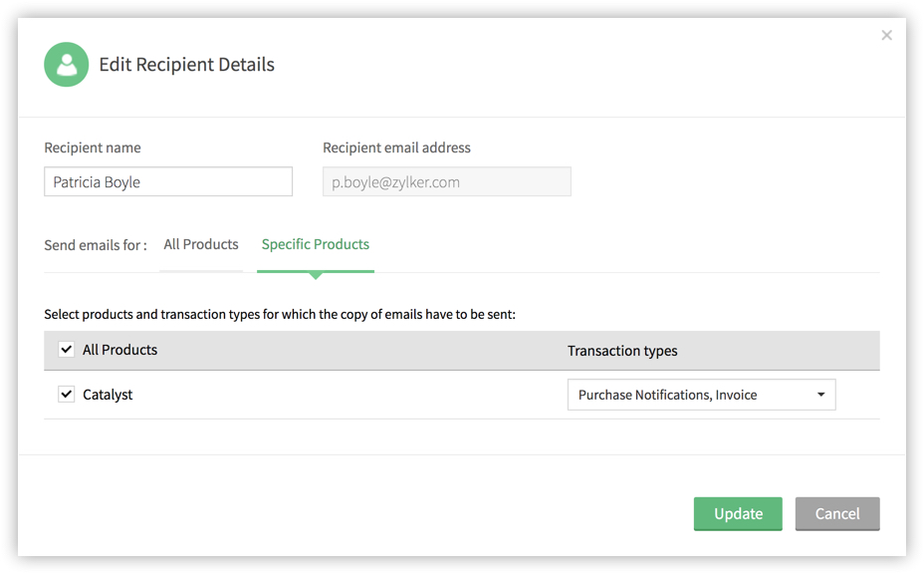Close the Edit Recipient Details dialog
924x574 pixels.
tap(886, 36)
